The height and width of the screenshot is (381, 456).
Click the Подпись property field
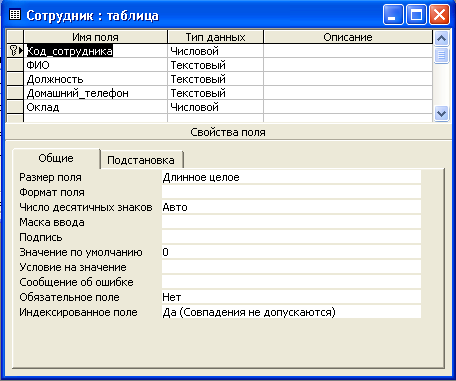click(x=291, y=237)
